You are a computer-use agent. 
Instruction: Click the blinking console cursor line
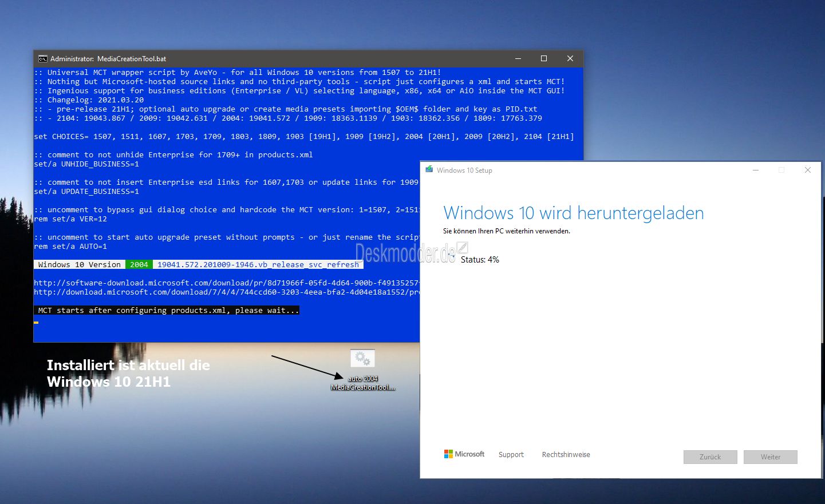point(36,323)
